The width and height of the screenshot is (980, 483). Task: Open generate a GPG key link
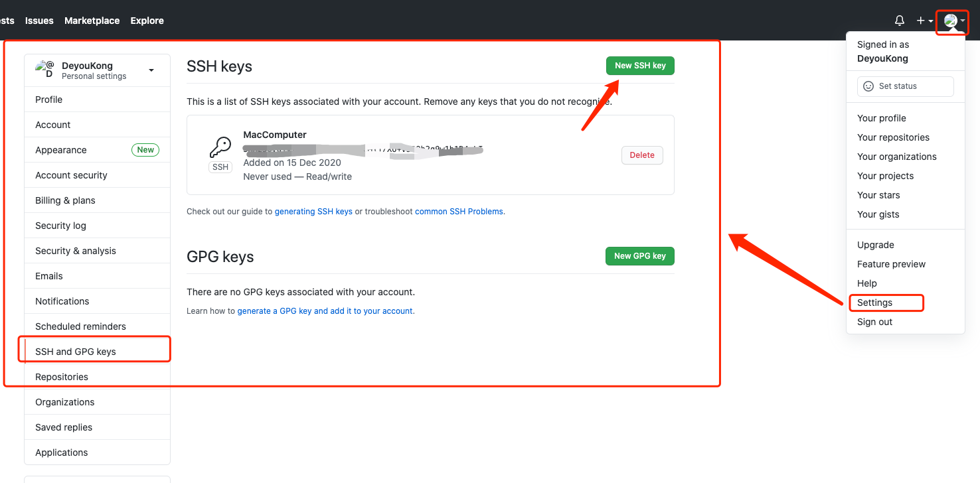tap(325, 311)
